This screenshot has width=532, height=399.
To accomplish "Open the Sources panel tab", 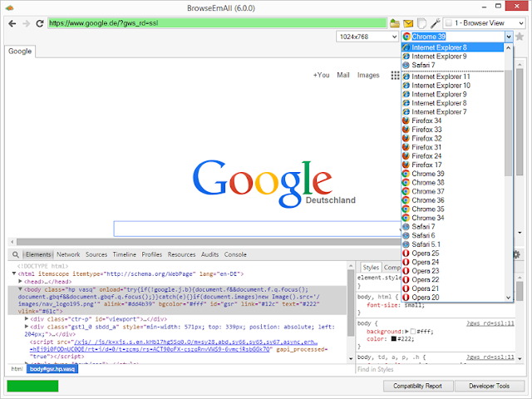I will click(x=96, y=254).
